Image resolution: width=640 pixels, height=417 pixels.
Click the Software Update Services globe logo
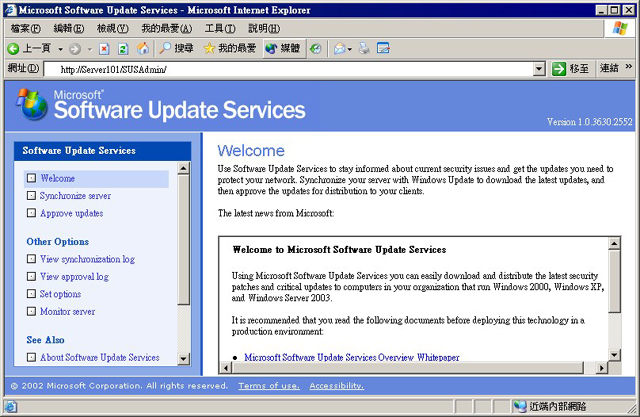tap(32, 104)
